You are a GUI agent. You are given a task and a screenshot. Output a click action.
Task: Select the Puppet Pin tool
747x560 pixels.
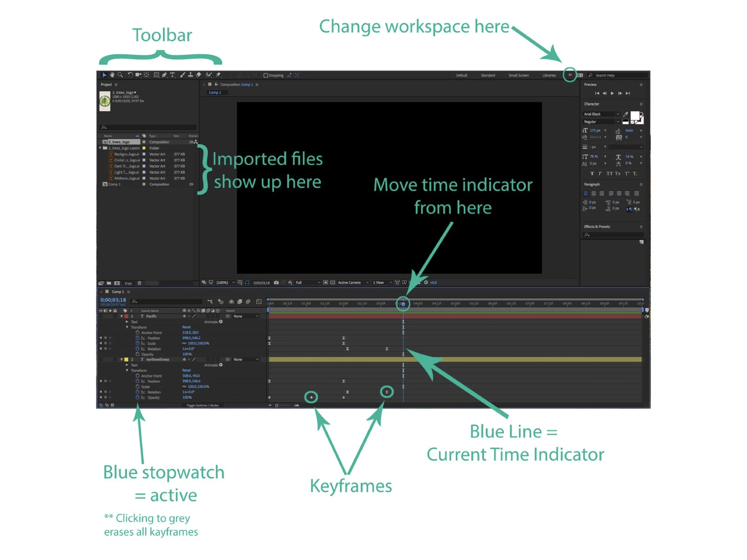pos(218,75)
